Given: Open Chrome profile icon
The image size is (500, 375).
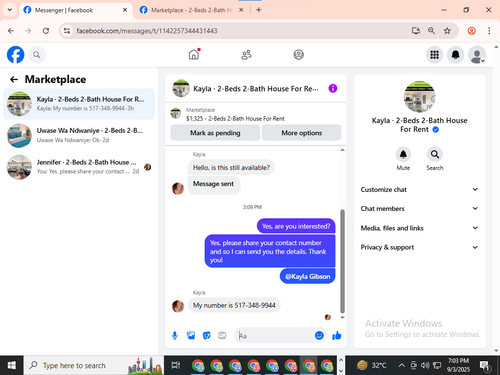Looking at the screenshot, I should click(x=471, y=31).
